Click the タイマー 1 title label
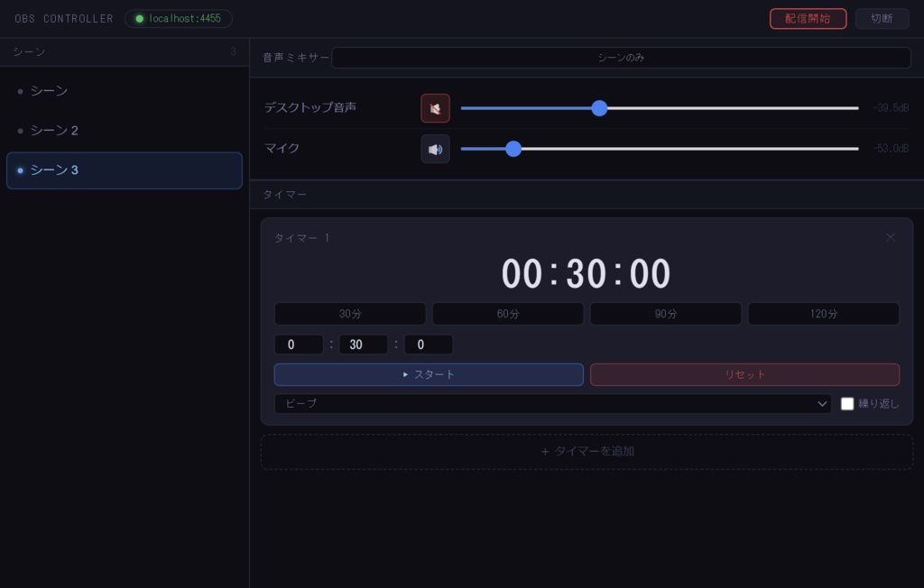This screenshot has height=588, width=924. coord(301,238)
